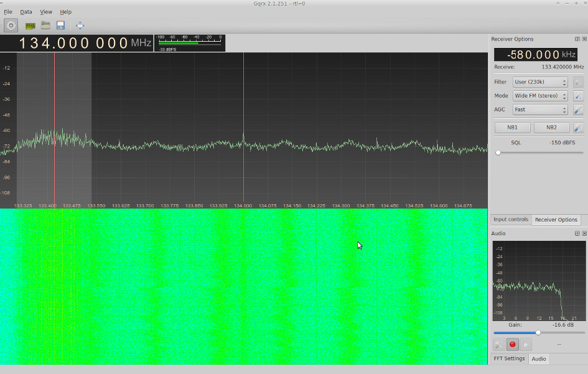Image resolution: width=588 pixels, height=374 pixels.
Task: Start audio recording with red button
Action: point(513,344)
